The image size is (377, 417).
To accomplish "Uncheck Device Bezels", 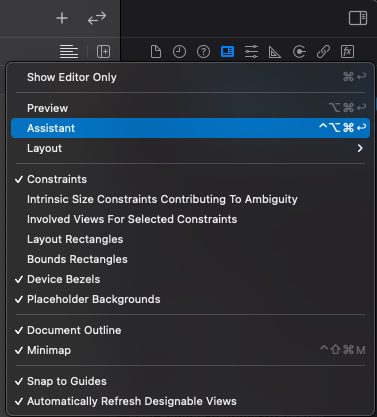I will point(190,279).
